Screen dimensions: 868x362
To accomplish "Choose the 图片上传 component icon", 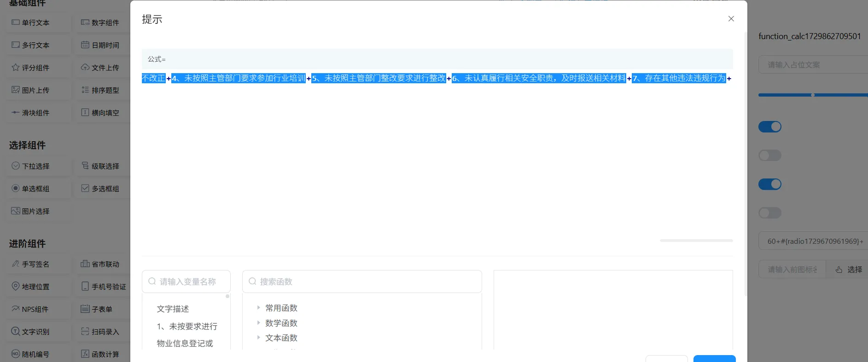I will (16, 90).
